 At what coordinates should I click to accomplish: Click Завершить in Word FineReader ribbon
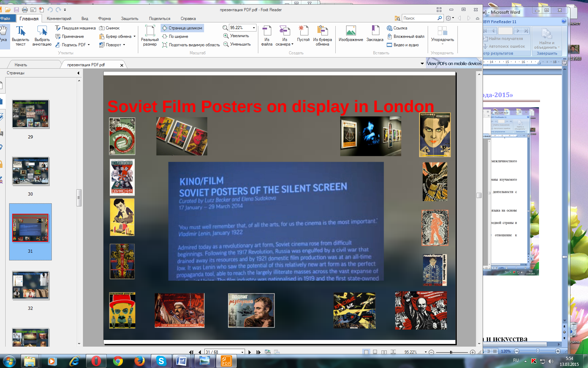click(x=547, y=53)
